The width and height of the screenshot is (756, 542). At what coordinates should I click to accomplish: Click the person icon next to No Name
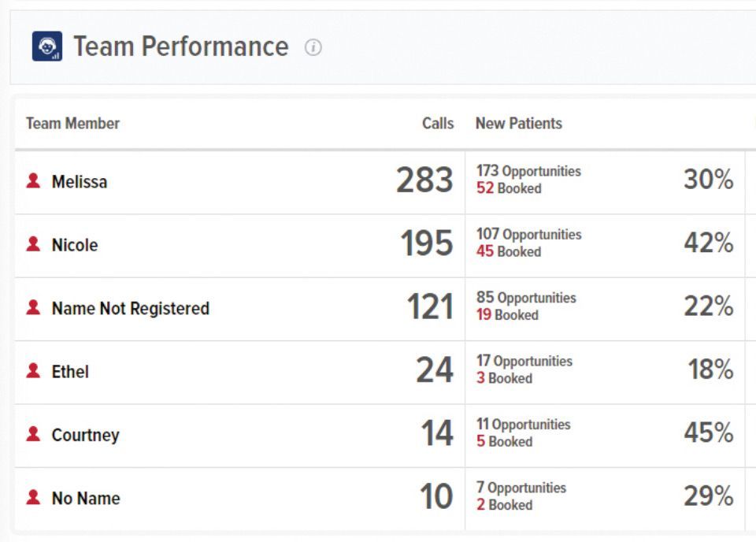pos(33,497)
